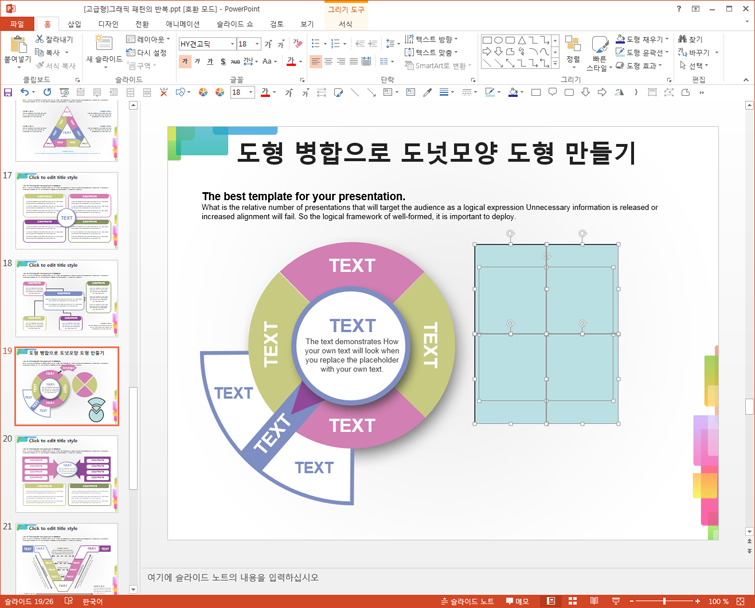
Task: Toggle text shadow formatting
Action: [x=222, y=62]
